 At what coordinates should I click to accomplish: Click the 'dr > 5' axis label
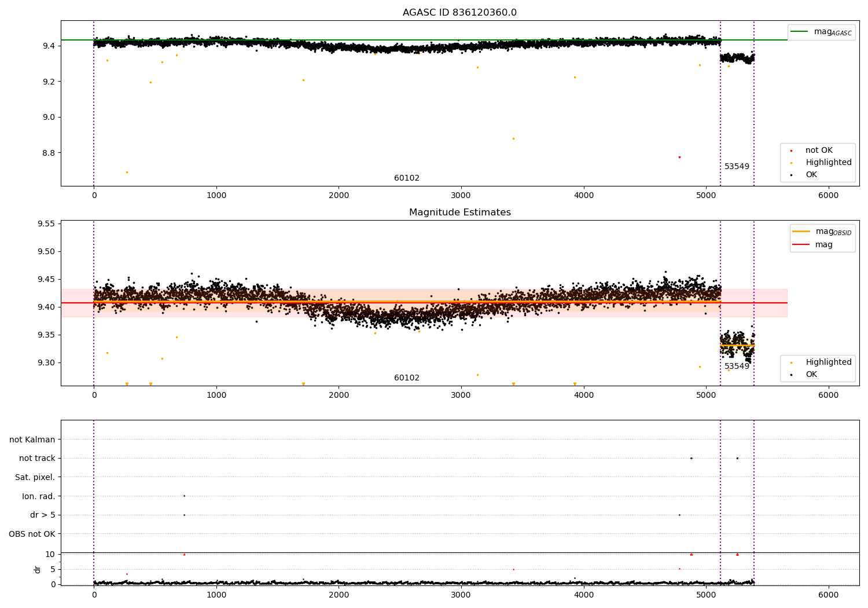point(43,515)
